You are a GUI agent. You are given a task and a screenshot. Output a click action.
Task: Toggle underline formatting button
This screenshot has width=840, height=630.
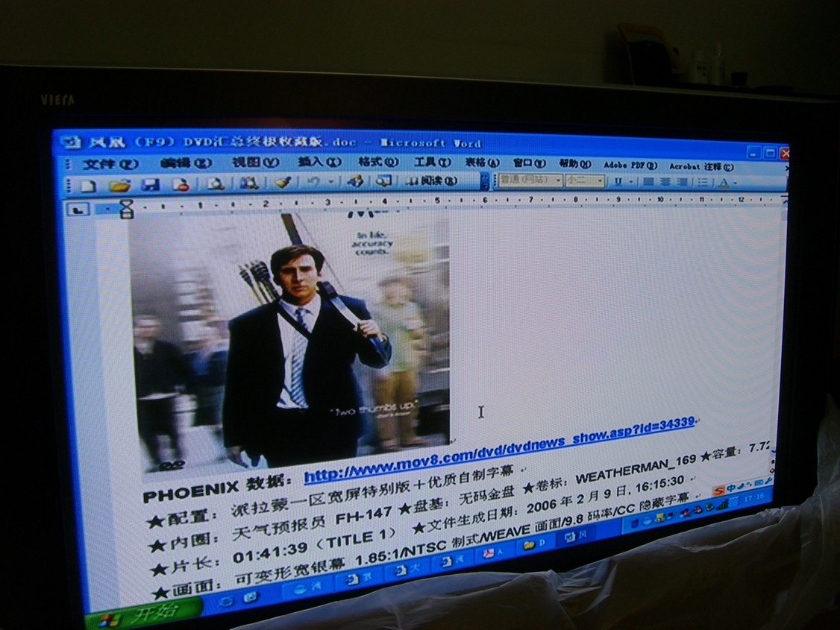pos(618,181)
